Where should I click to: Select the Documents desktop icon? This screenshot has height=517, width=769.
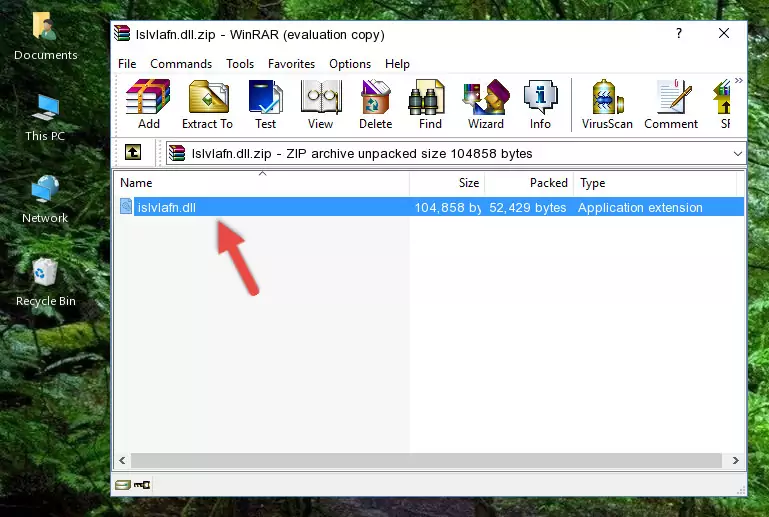46,36
